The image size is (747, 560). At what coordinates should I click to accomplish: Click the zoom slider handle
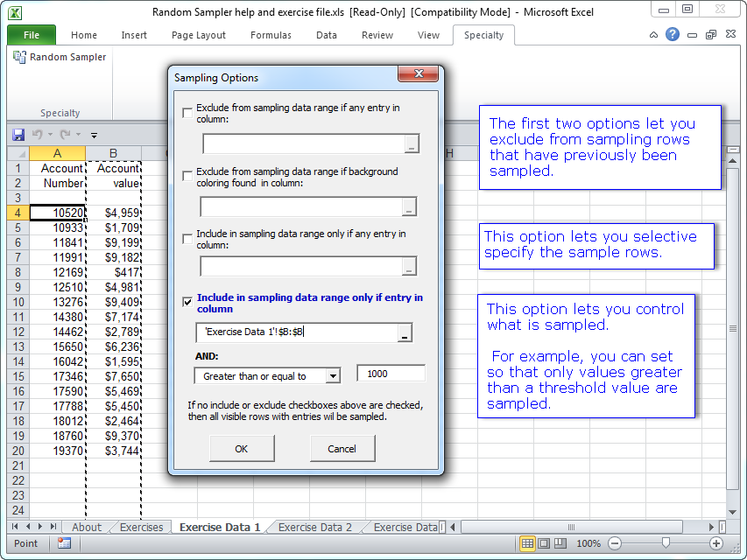pos(665,543)
